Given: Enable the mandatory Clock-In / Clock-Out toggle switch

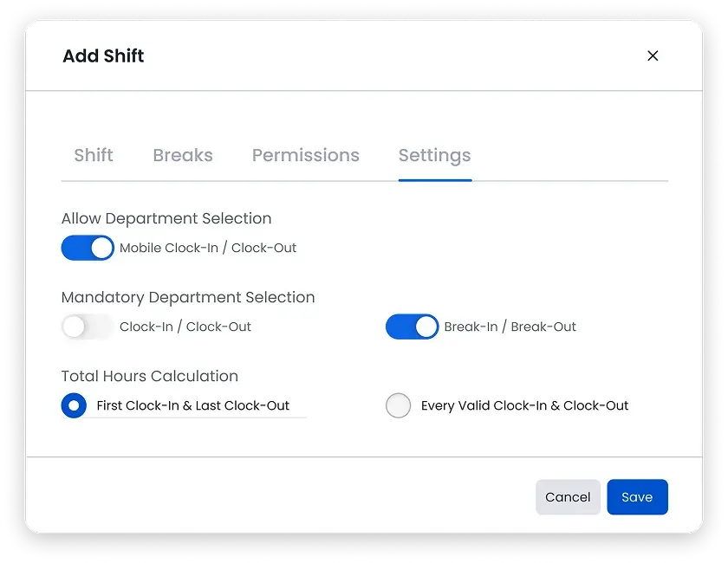Looking at the screenshot, I should pyautogui.click(x=88, y=327).
